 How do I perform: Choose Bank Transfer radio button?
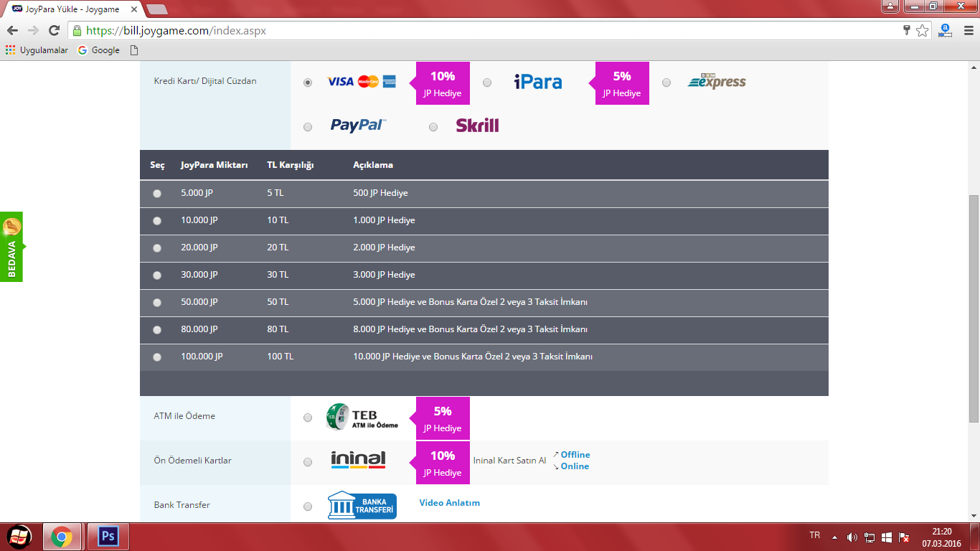click(308, 507)
